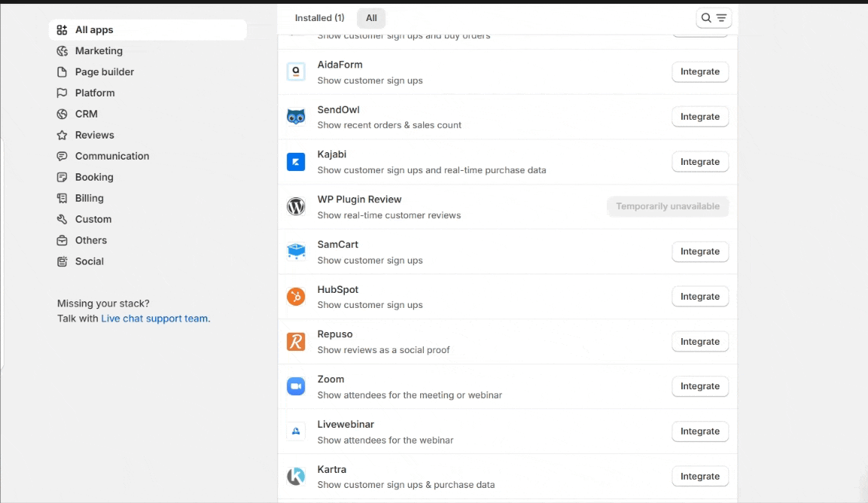The image size is (868, 503).
Task: Click the Platform flag icon
Action: tap(62, 93)
